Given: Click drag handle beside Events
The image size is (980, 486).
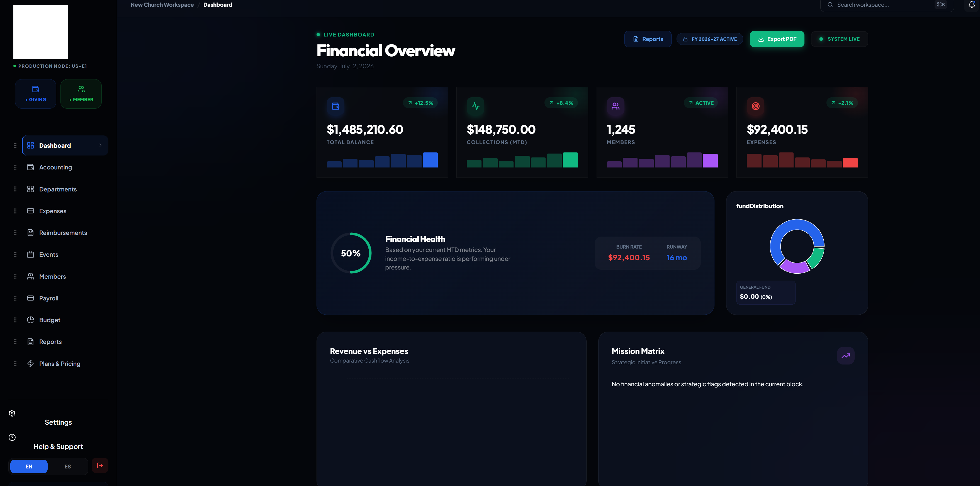Looking at the screenshot, I should [x=15, y=255].
